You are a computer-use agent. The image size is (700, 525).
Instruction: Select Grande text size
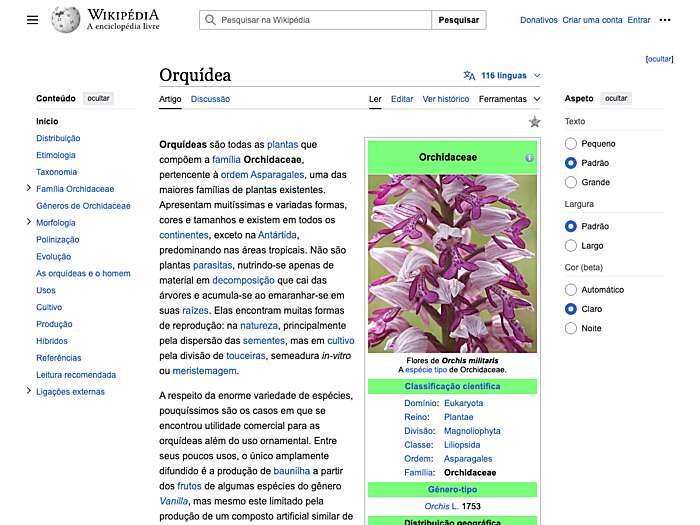click(571, 182)
